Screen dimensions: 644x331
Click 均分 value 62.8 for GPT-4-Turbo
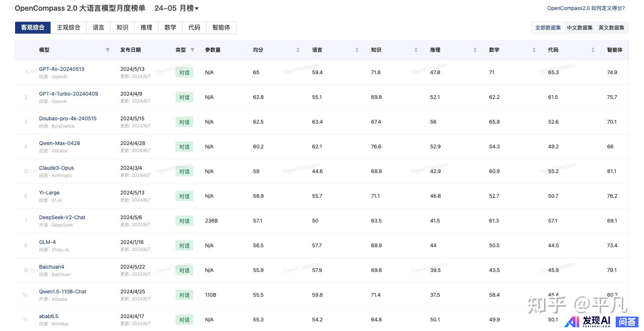258,97
